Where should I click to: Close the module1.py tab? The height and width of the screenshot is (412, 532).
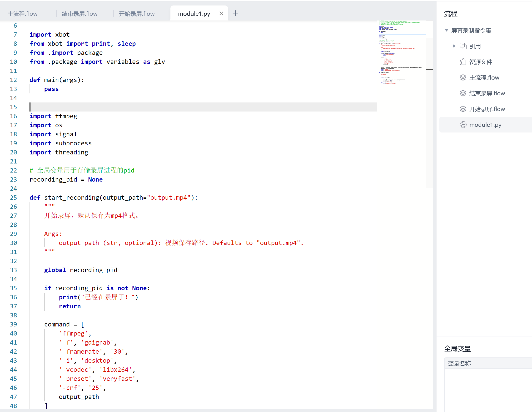[221, 13]
